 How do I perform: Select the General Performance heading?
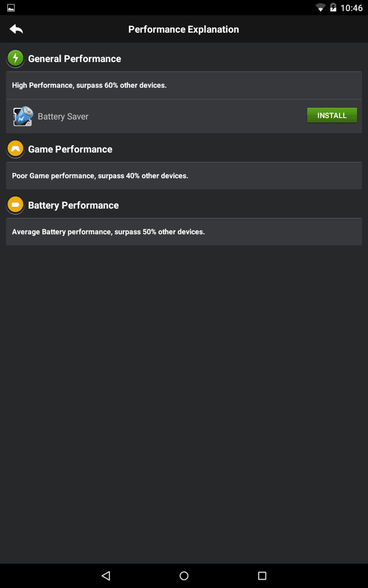tap(74, 58)
